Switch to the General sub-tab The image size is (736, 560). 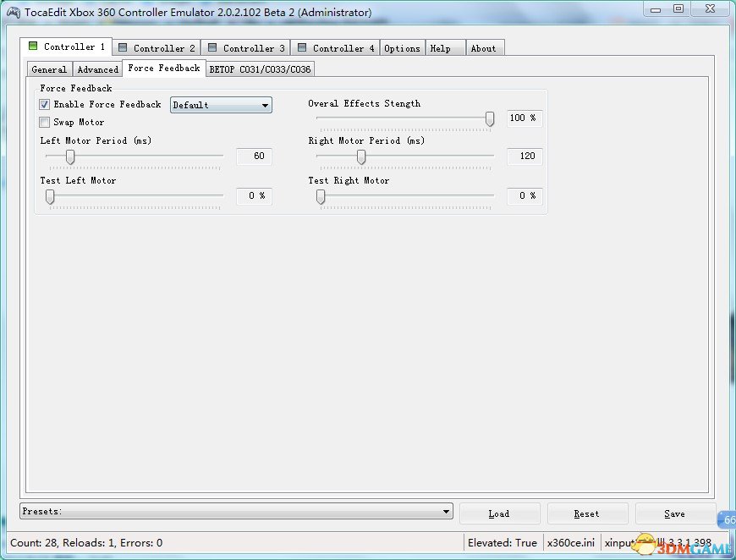(x=49, y=69)
